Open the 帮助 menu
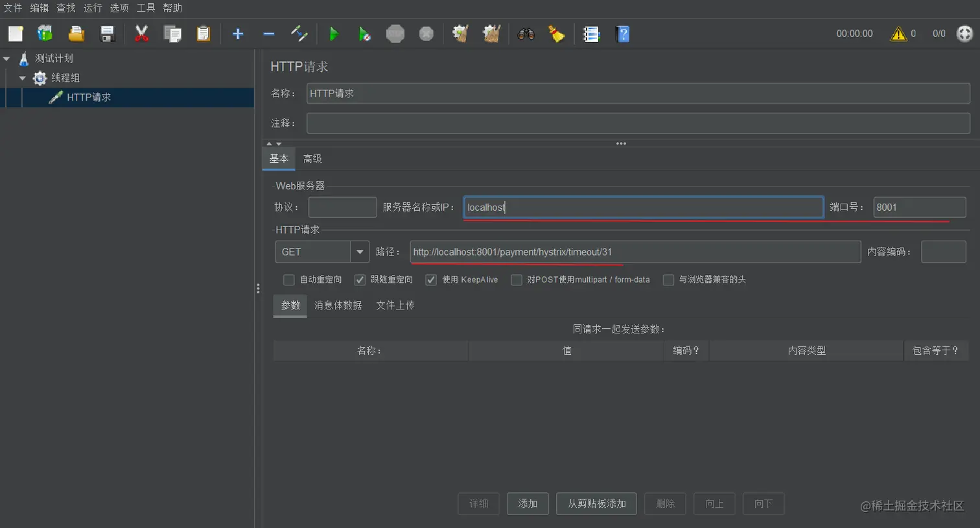980x528 pixels. tap(172, 8)
